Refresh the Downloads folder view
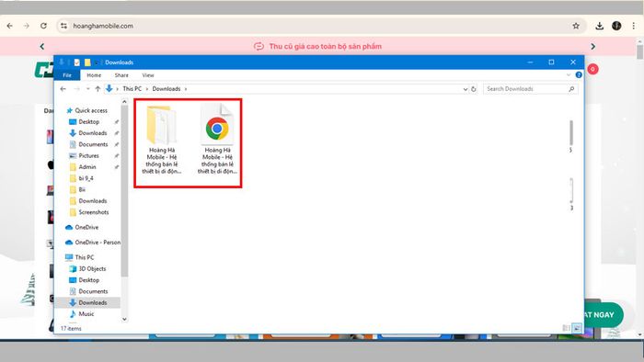The height and width of the screenshot is (362, 644). pyautogui.click(x=474, y=89)
